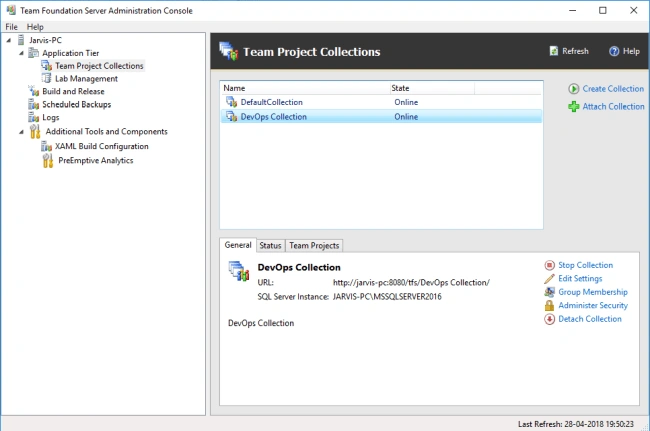This screenshot has height=431, width=650.
Task: Click the DevOps Collection row icon
Action: [x=231, y=116]
